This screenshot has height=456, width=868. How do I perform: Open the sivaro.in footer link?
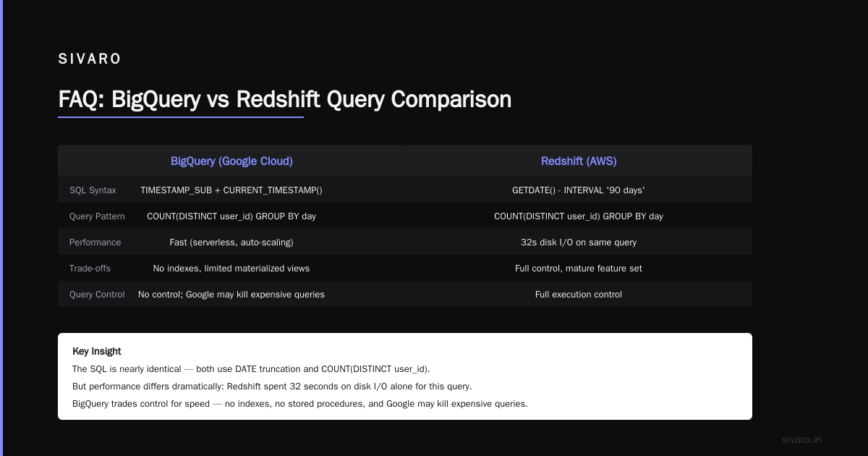point(802,439)
